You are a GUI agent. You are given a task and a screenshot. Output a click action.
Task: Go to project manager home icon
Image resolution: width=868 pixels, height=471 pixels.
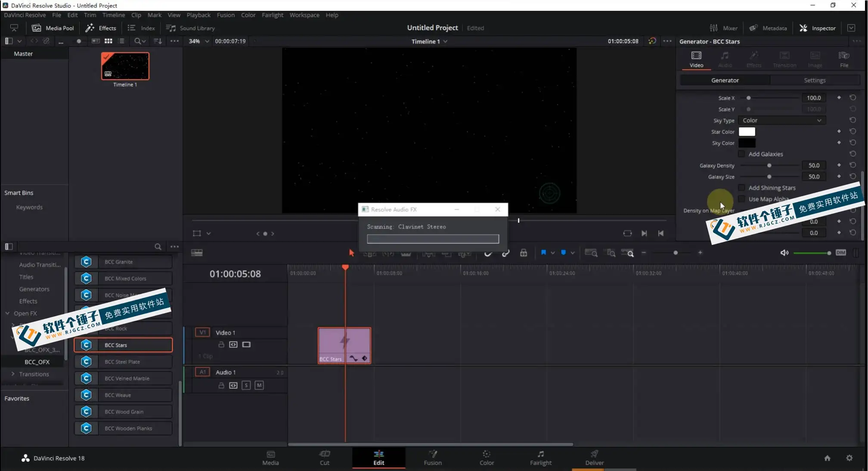click(827, 458)
